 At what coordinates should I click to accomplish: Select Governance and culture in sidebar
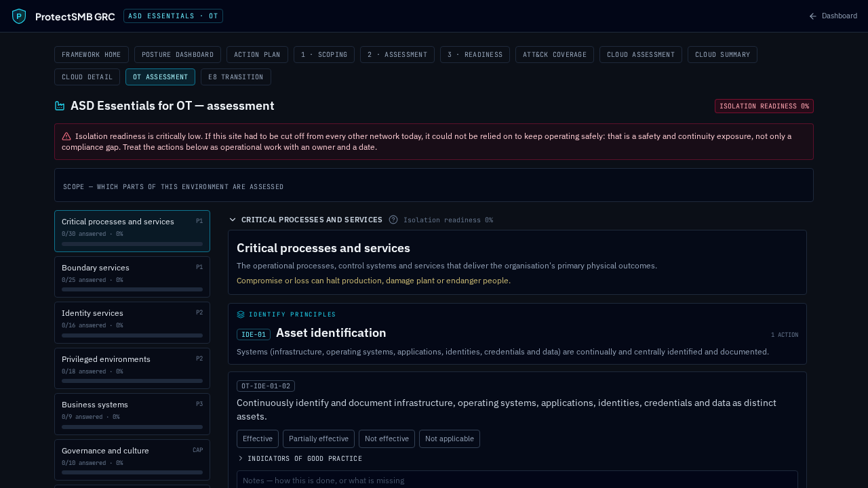tap(132, 460)
